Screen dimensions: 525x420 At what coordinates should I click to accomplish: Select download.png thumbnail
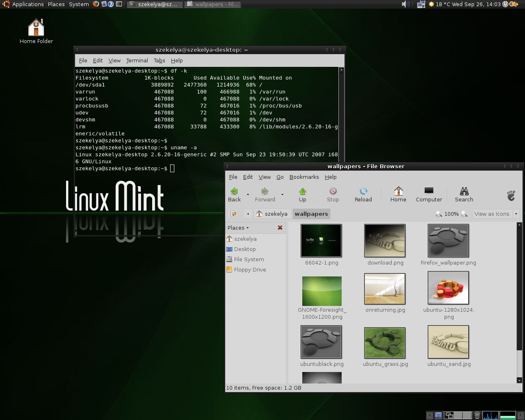pyautogui.click(x=385, y=241)
